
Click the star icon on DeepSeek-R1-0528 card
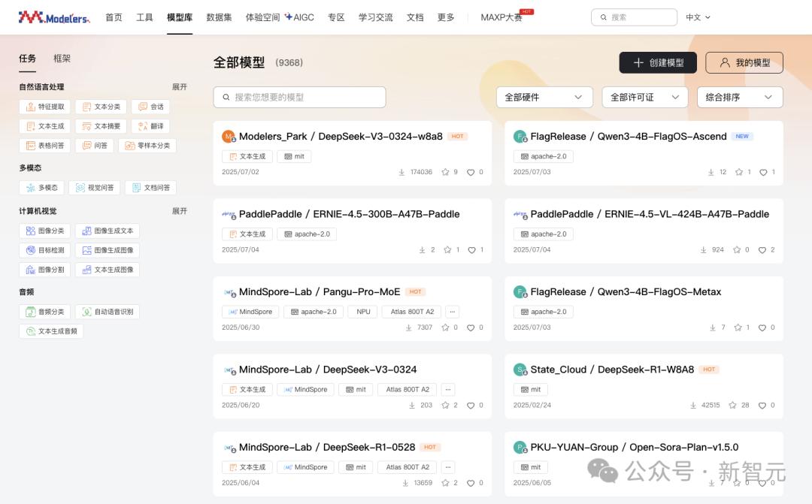[445, 482]
